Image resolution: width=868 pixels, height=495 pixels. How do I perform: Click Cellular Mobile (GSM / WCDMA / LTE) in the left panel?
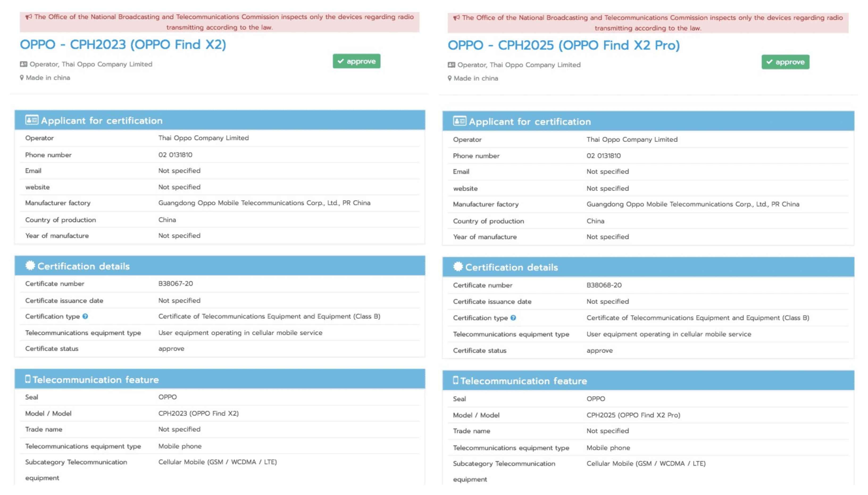(218, 462)
